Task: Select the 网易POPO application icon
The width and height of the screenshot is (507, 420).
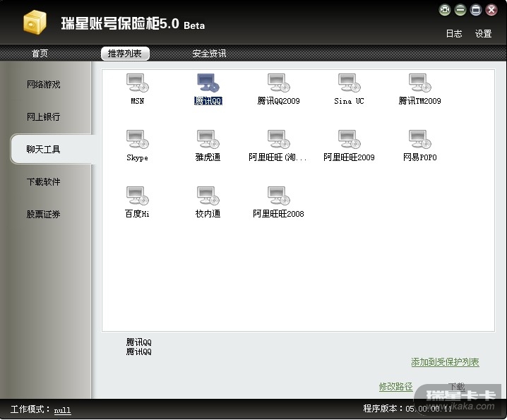Action: (x=419, y=139)
